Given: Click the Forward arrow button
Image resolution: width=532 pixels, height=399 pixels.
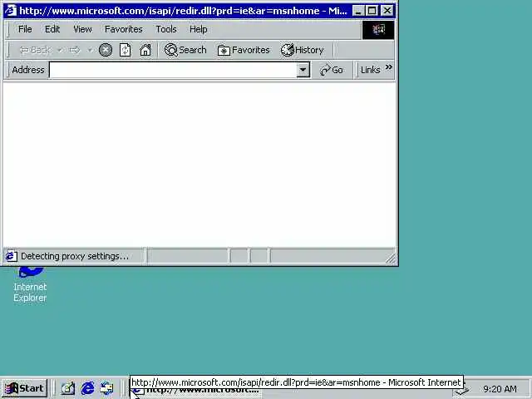Looking at the screenshot, I should 74,51.
